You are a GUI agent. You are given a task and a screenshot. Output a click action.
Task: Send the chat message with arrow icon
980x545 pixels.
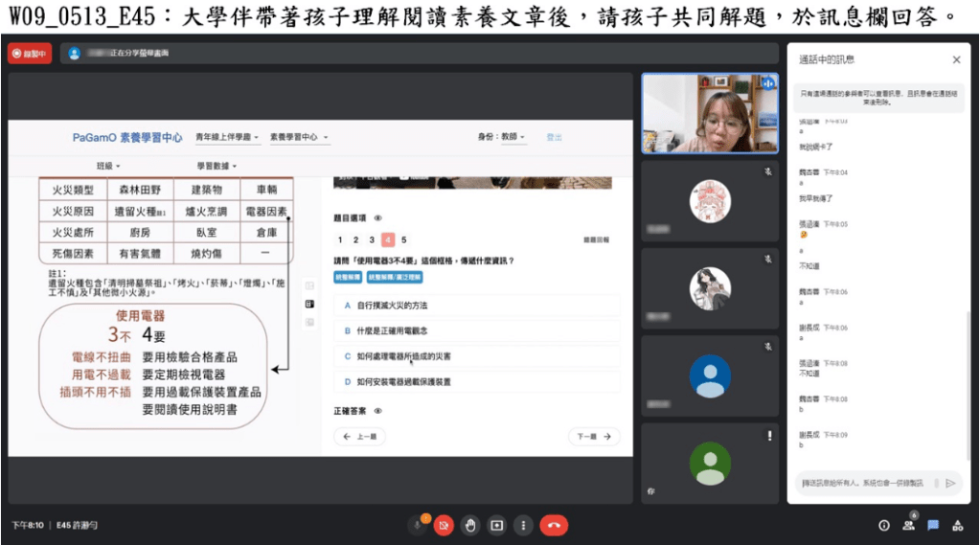coord(950,483)
